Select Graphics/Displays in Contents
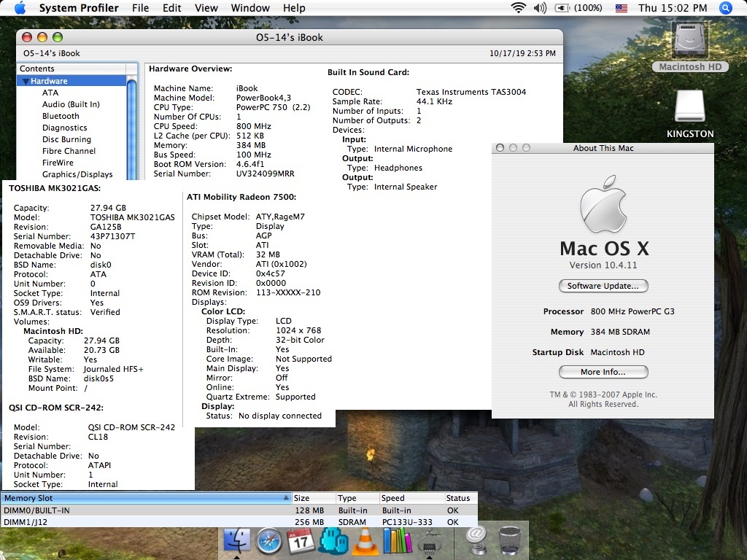The width and height of the screenshot is (747, 560). pyautogui.click(x=77, y=174)
